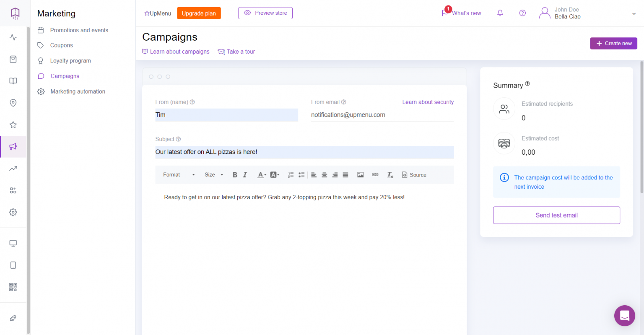The image size is (644, 335).
Task: Select Coupons in the Marketing menu
Action: (x=61, y=45)
